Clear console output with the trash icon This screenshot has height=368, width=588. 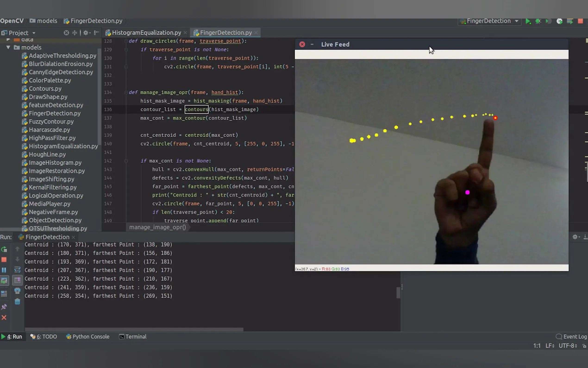[17, 302]
